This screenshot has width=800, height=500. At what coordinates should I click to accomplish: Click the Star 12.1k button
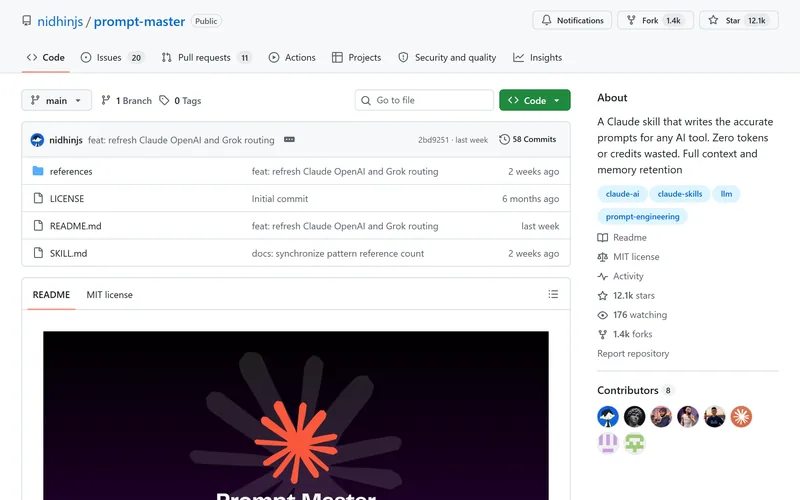pyautogui.click(x=739, y=20)
